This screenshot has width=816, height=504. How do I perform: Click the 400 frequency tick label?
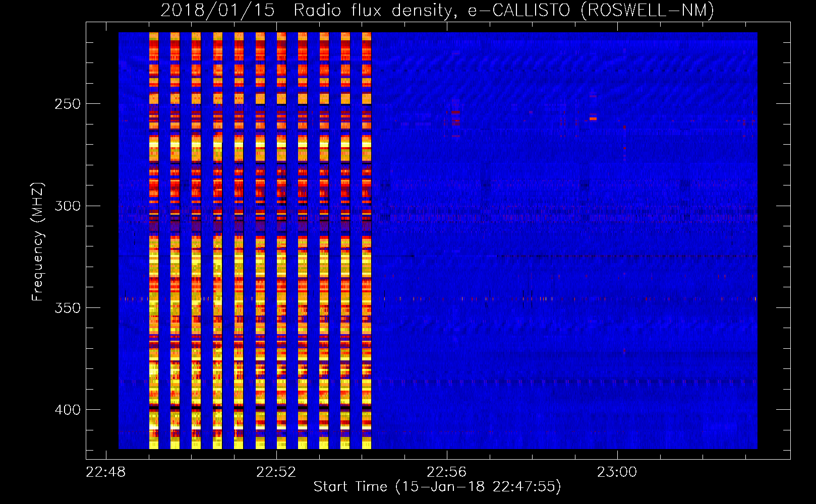click(x=68, y=410)
